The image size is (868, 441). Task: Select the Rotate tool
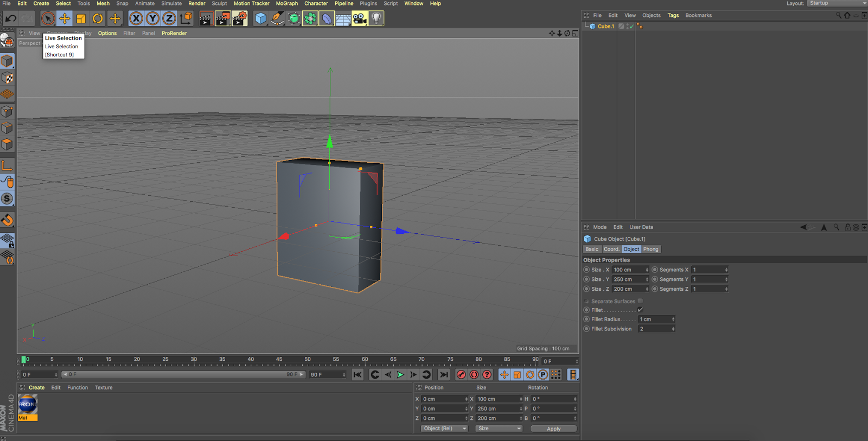(98, 19)
